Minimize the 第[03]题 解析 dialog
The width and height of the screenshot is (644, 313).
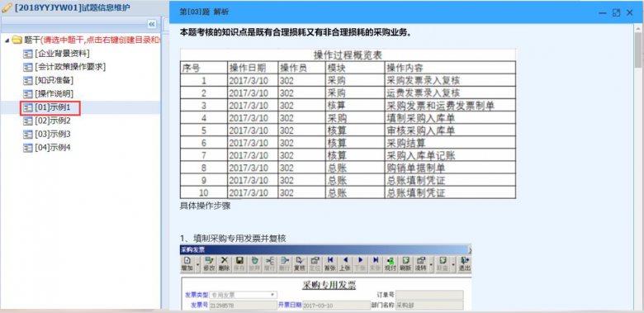pos(603,13)
